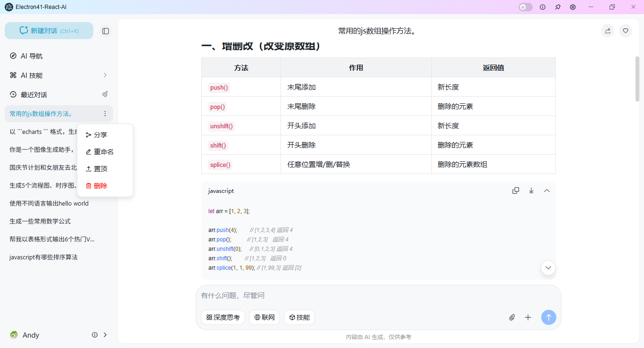This screenshot has height=348, width=644.
Task: Click the shift() code tag in the table
Action: 218,145
